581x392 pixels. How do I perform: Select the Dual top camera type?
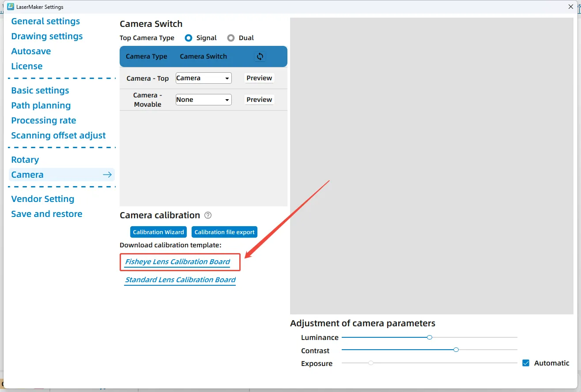click(231, 38)
